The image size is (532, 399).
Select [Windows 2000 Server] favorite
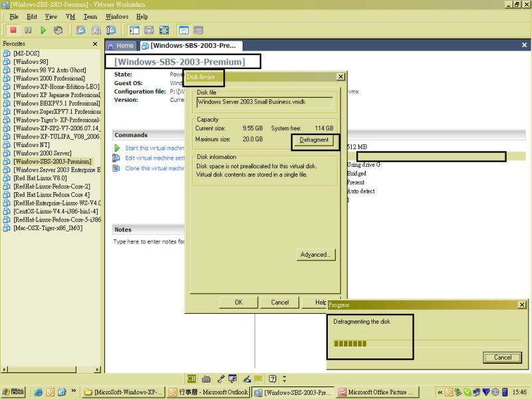tap(43, 153)
